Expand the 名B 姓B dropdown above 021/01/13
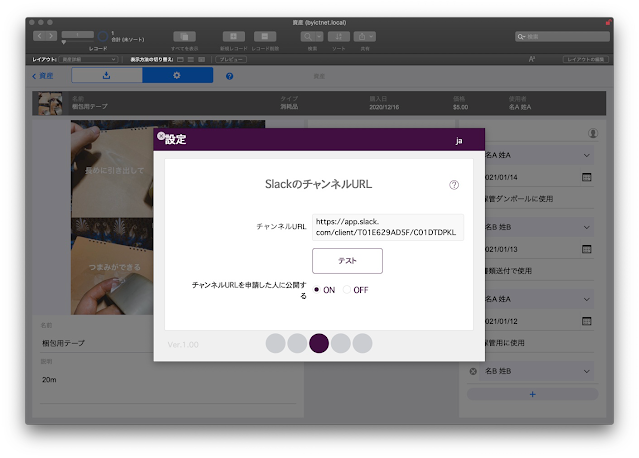 click(586, 227)
